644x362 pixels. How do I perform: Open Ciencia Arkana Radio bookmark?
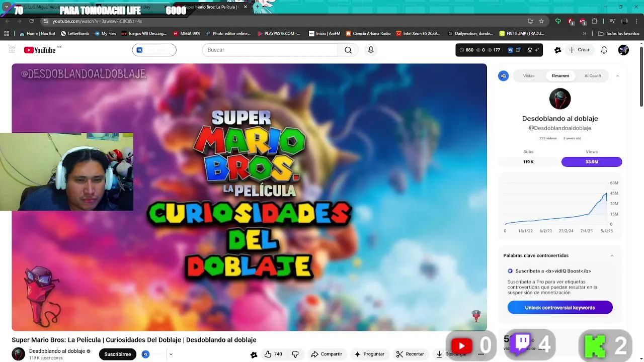(x=368, y=34)
